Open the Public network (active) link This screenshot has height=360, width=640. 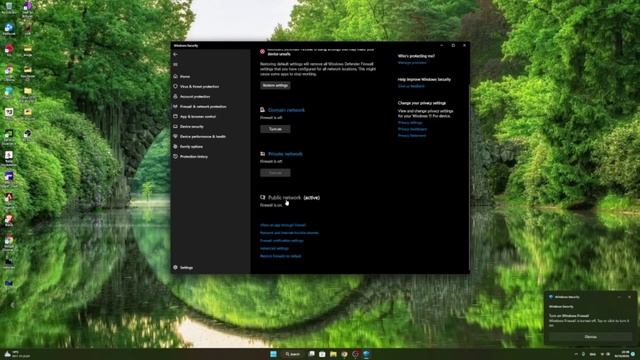294,198
